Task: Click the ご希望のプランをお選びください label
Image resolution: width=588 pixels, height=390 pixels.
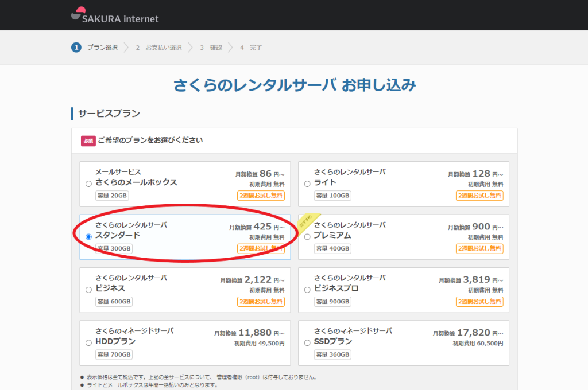Action: coord(150,141)
